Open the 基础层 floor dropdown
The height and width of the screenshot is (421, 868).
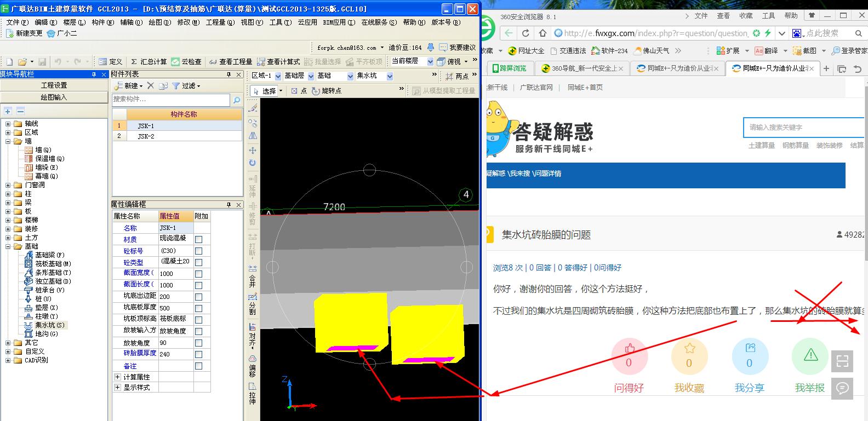(x=311, y=76)
